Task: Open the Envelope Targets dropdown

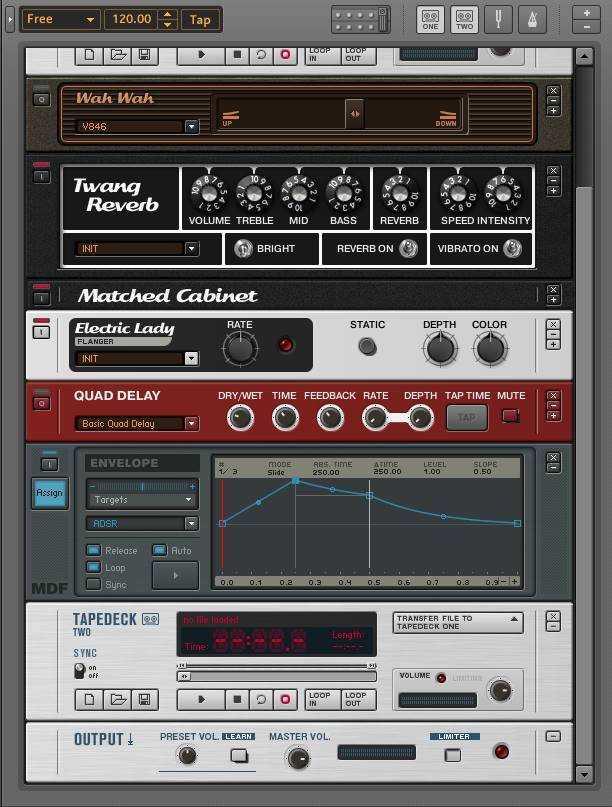Action: [x=142, y=500]
